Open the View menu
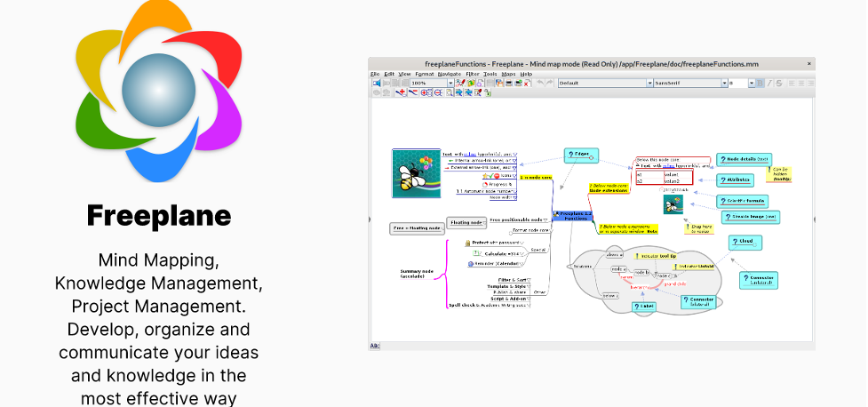Image resolution: width=868 pixels, height=407 pixels. click(404, 74)
